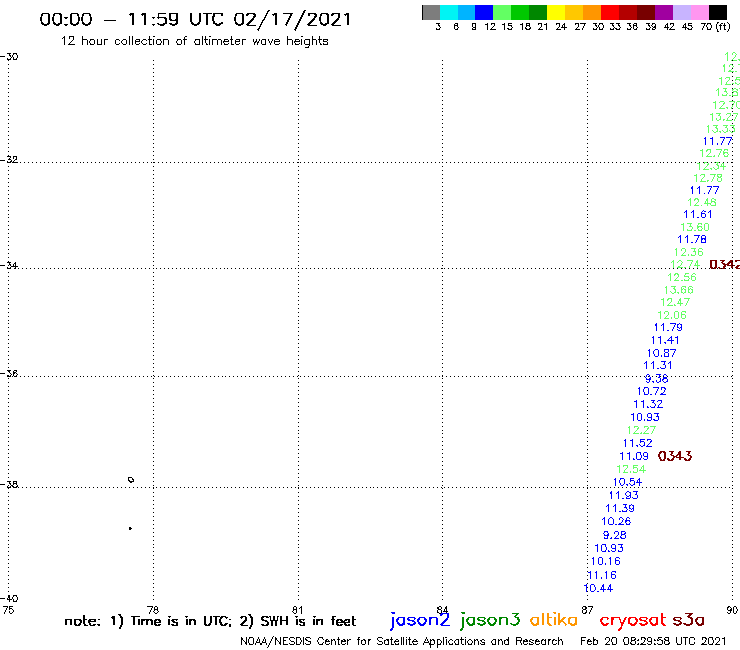740x650 pixels.
Task: Click the latitude axis label -36
Action: coord(9,373)
